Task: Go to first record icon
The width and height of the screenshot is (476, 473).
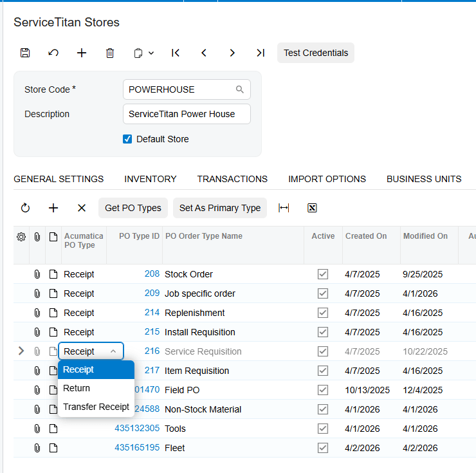Action: pyautogui.click(x=176, y=53)
